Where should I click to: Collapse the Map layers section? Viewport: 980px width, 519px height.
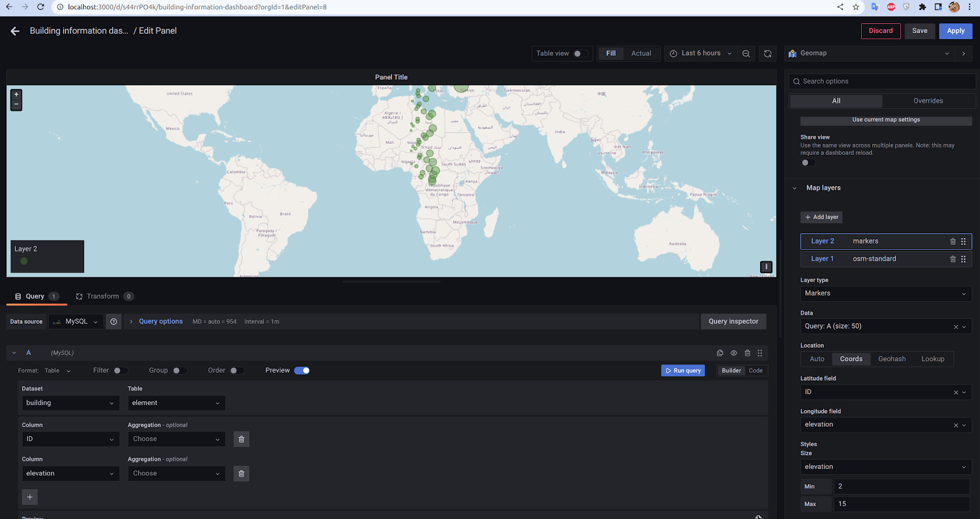coord(823,189)
